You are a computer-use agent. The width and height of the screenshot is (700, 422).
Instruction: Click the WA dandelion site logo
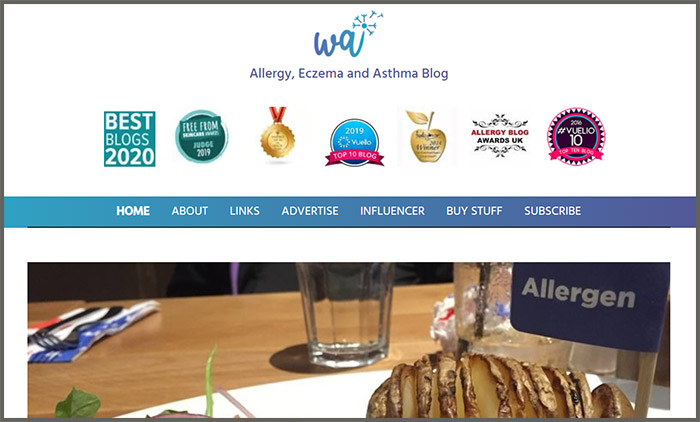point(349,34)
